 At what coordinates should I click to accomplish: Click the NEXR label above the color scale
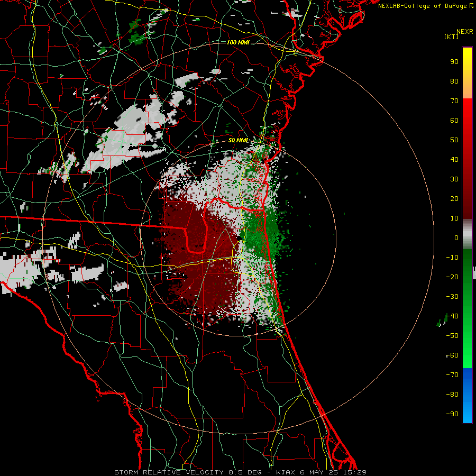tap(464, 32)
